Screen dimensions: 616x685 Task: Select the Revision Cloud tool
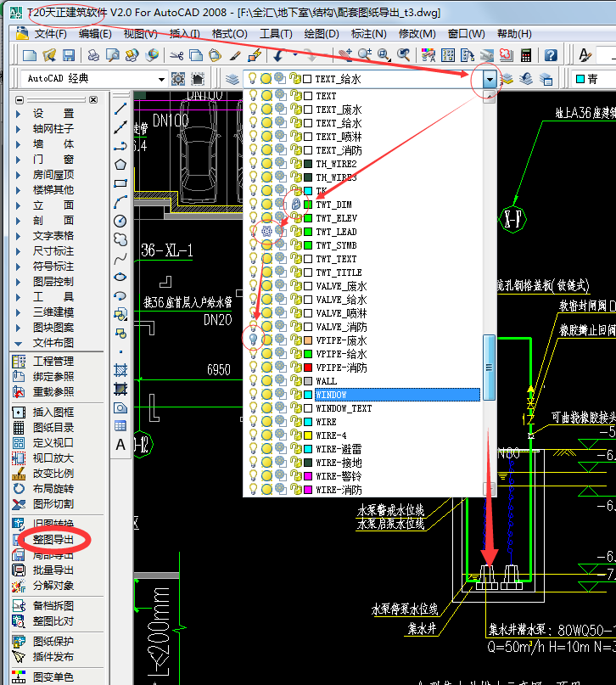click(x=120, y=239)
